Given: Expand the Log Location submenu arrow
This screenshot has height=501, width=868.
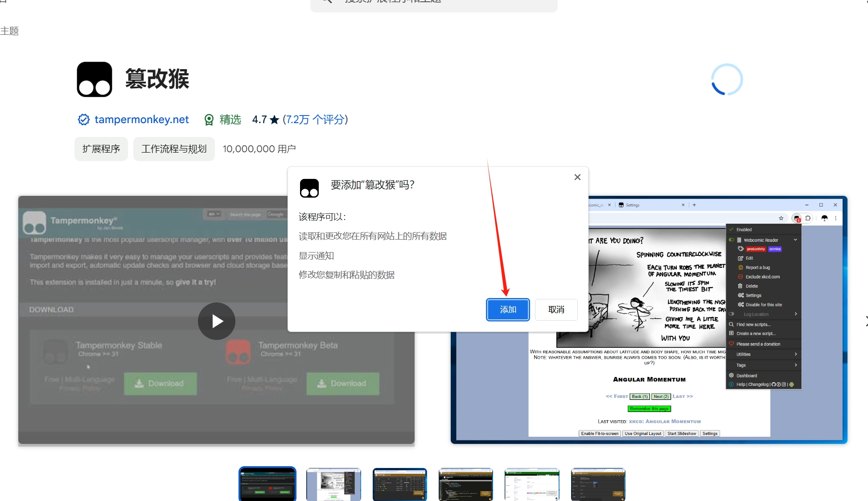Looking at the screenshot, I should [x=796, y=314].
